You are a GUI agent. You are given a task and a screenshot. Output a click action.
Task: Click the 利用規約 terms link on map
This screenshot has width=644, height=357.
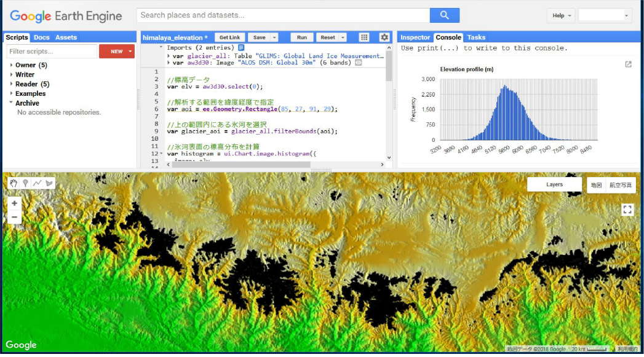pos(627,349)
